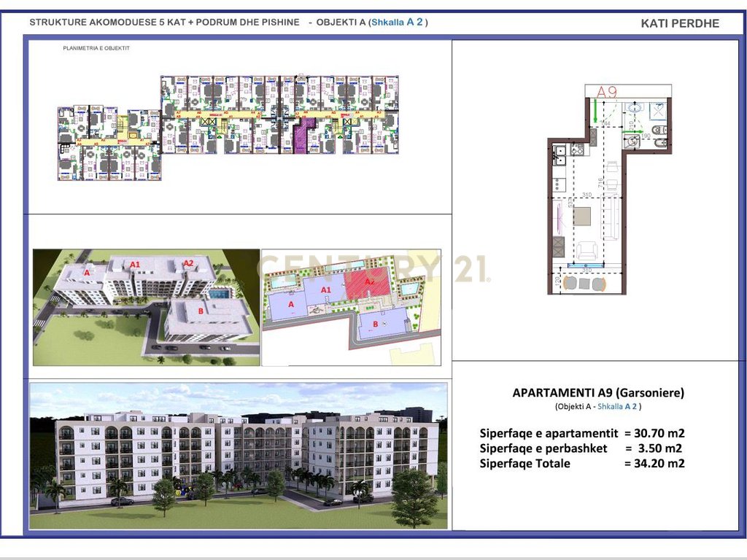
Task: Select the washing machine symbol in the bathroom
Action: point(632,141)
